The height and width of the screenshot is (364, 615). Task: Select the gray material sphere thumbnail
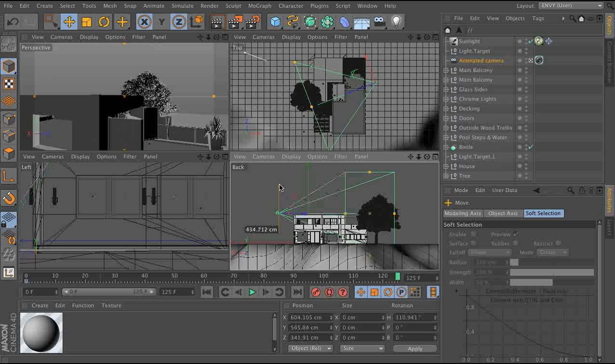(41, 333)
